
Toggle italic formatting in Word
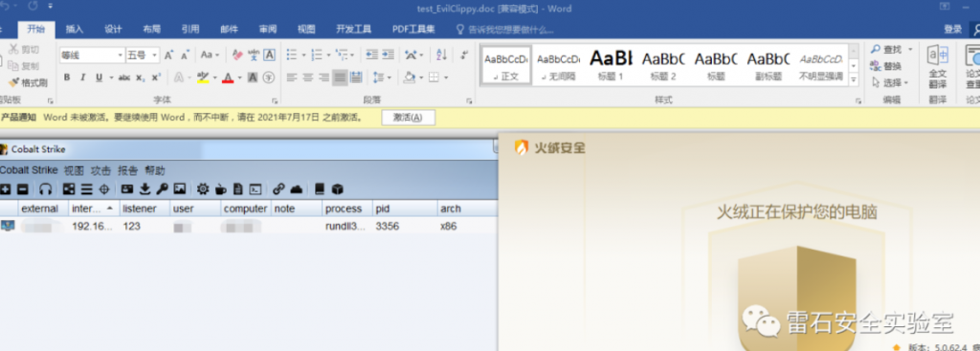click(83, 77)
